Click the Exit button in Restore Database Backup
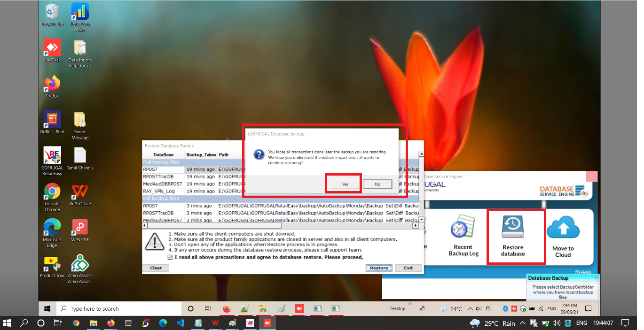This screenshot has height=330, width=644. (x=408, y=268)
